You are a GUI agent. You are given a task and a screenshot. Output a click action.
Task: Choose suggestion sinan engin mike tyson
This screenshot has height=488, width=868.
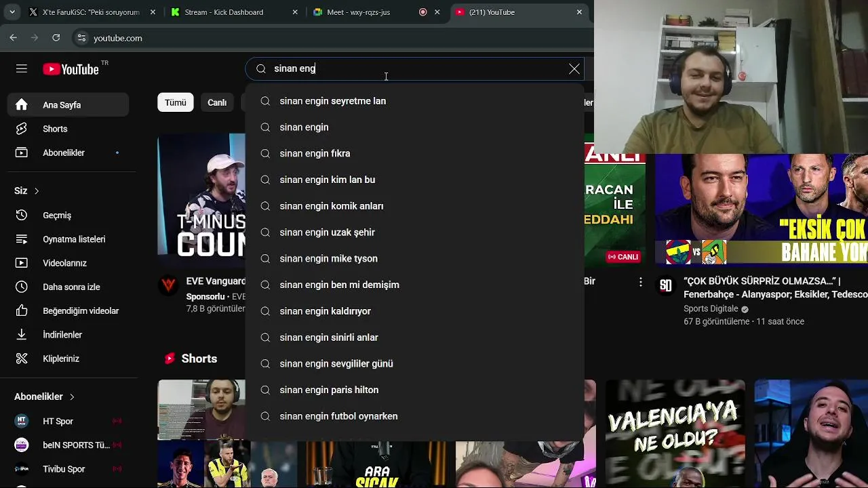(414, 259)
